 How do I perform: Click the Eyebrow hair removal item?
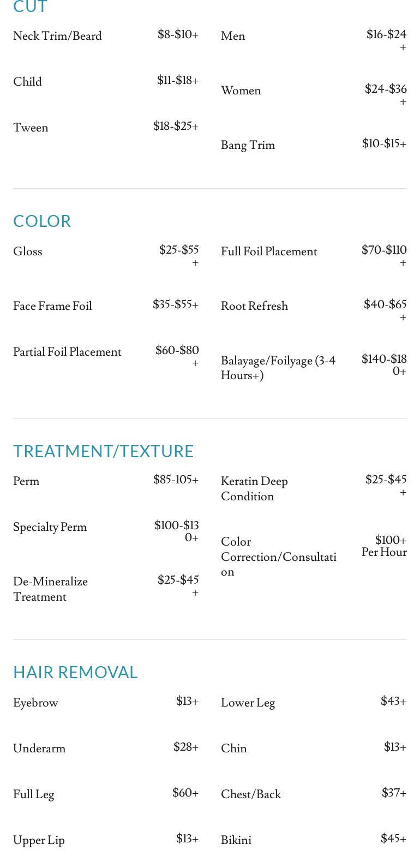pos(35,703)
